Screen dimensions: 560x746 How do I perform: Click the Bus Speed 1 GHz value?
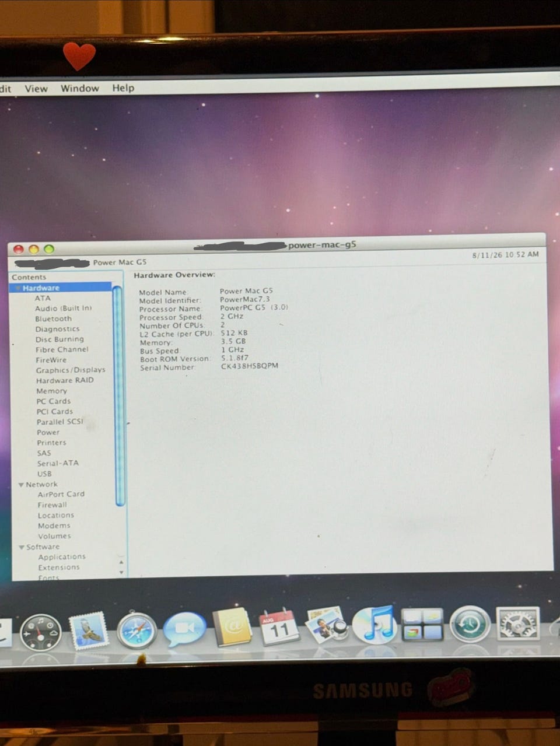(x=232, y=349)
